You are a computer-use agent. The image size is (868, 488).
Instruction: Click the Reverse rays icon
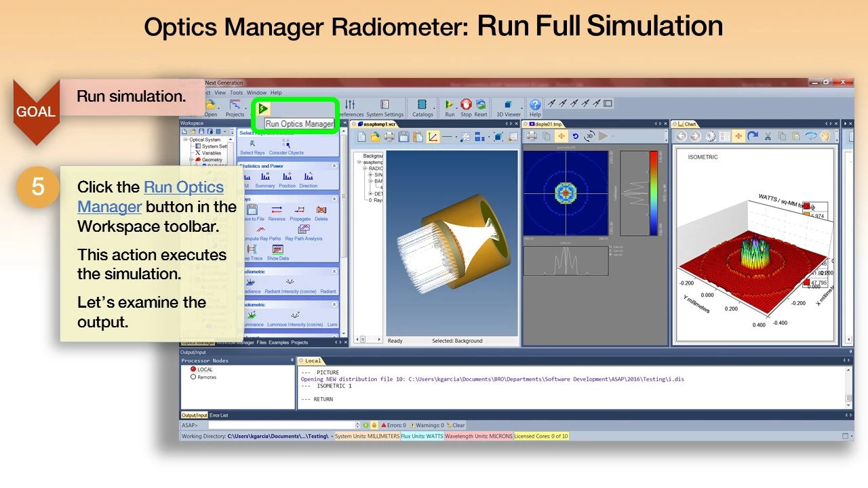[x=277, y=211]
